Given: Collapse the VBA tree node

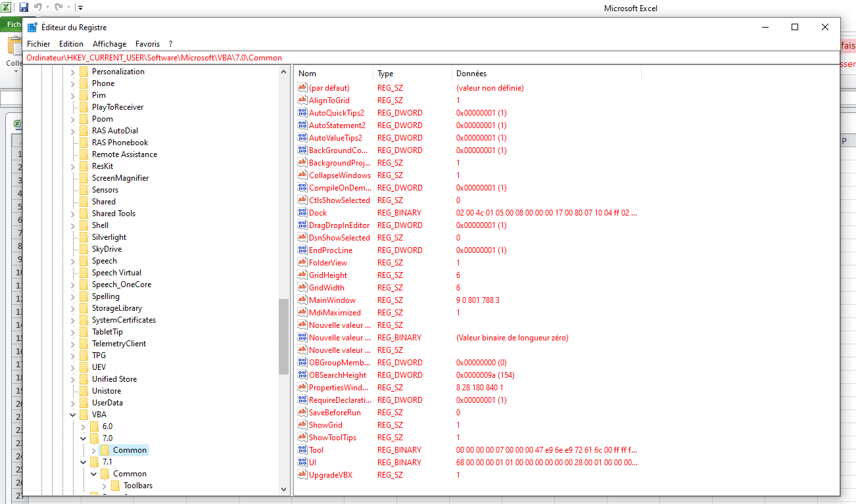Looking at the screenshot, I should pos(72,415).
